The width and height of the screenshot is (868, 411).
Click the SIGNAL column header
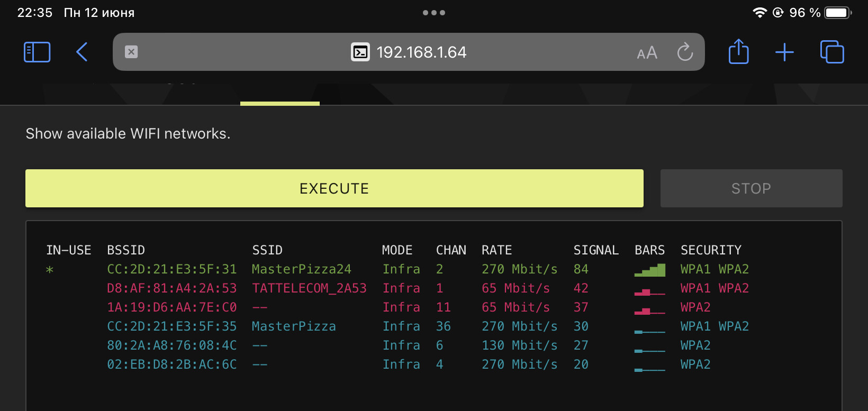pos(596,250)
